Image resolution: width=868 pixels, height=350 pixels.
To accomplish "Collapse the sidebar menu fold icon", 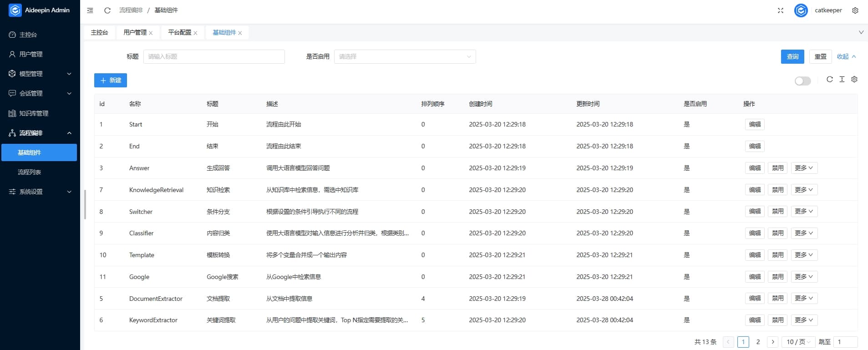I will tap(90, 10).
